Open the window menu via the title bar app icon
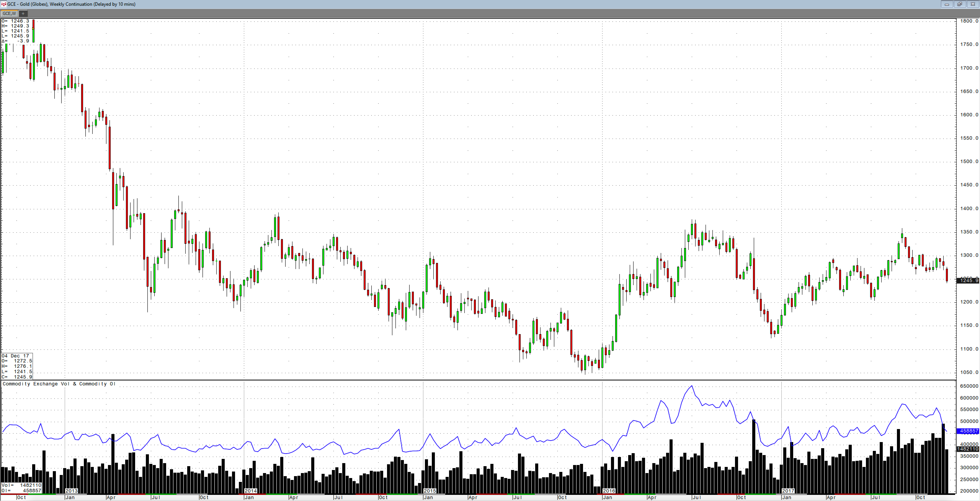980x501 pixels. coord(3,4)
